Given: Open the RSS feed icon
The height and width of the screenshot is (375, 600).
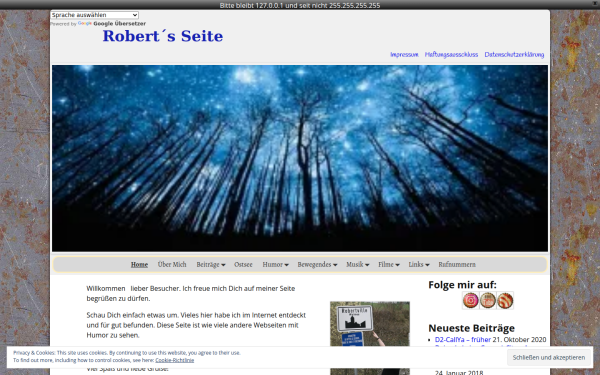Looking at the screenshot, I should [505, 300].
